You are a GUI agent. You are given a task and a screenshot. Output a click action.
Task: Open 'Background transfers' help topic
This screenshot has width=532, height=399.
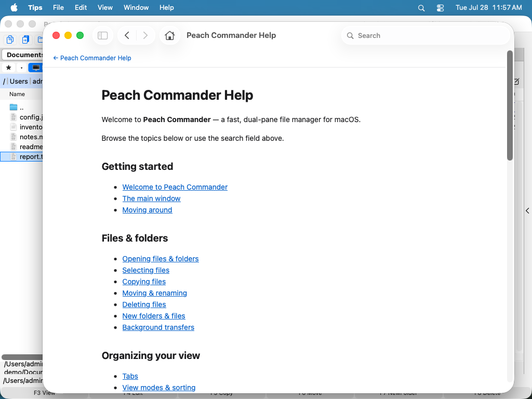pos(158,327)
